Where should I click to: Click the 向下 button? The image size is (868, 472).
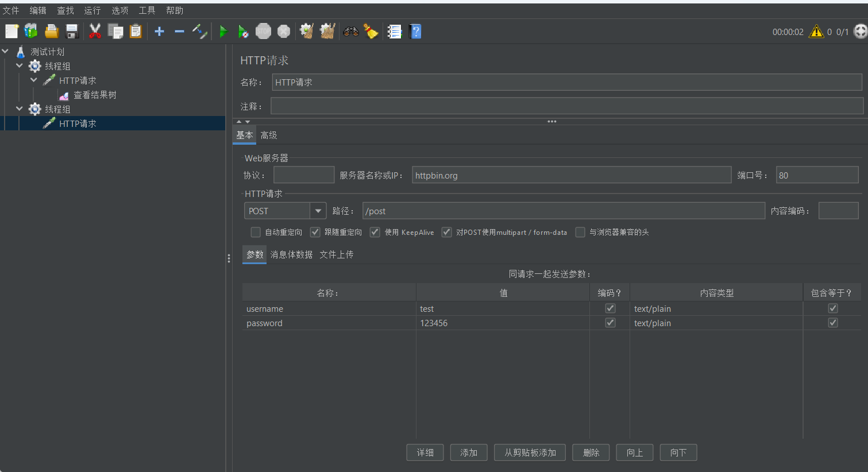coord(678,452)
